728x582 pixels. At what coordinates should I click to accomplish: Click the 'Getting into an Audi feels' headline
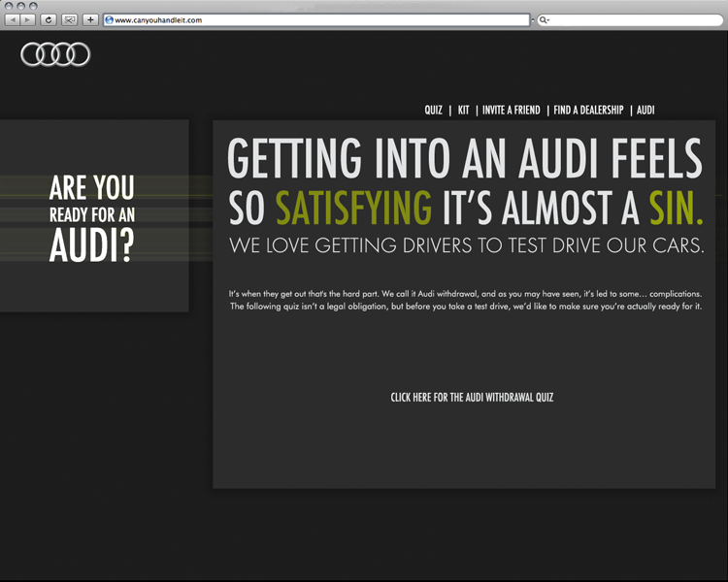(465, 158)
